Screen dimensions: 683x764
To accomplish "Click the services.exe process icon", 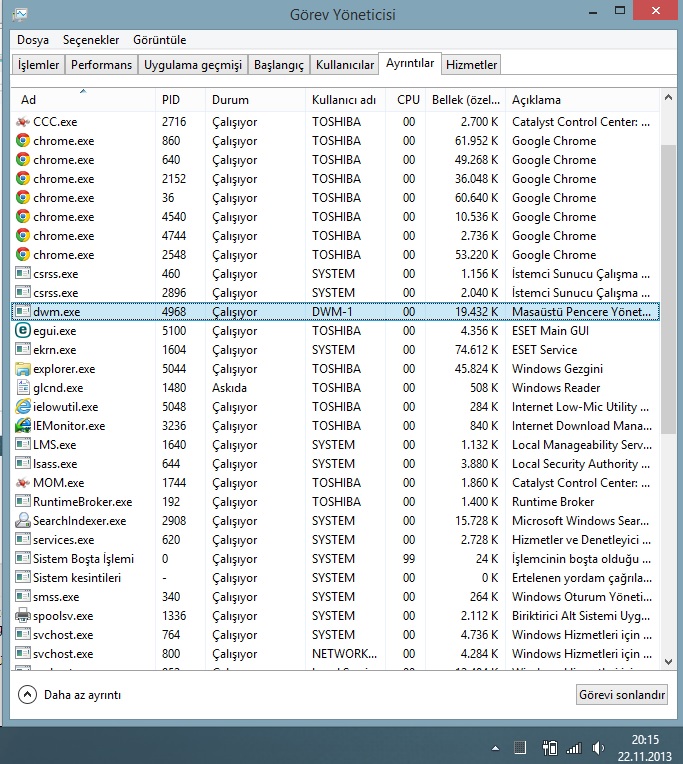I will point(23,540).
